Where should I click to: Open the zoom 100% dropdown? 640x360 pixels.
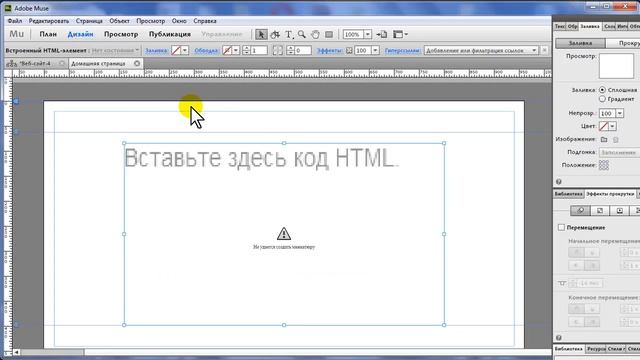(x=367, y=34)
